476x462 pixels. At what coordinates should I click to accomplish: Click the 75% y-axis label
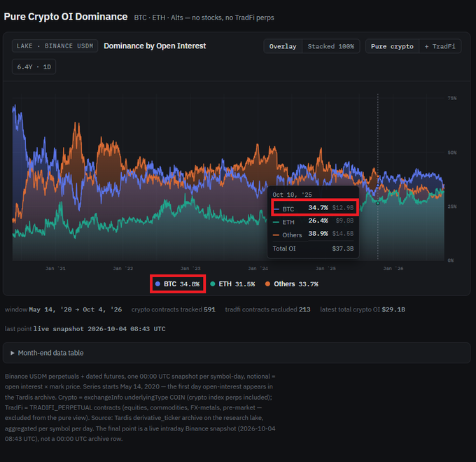451,98
